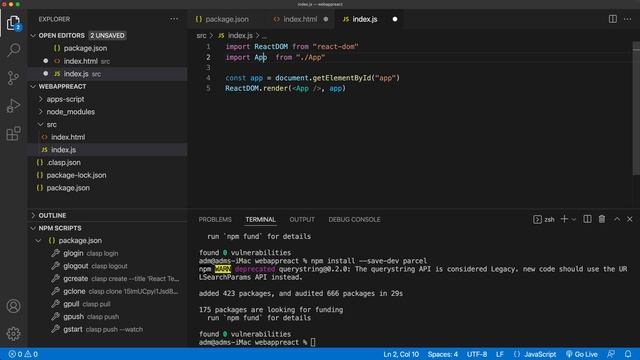Click the feedback icon in status bar
The height and width of the screenshot is (360, 640).
[x=611, y=354]
